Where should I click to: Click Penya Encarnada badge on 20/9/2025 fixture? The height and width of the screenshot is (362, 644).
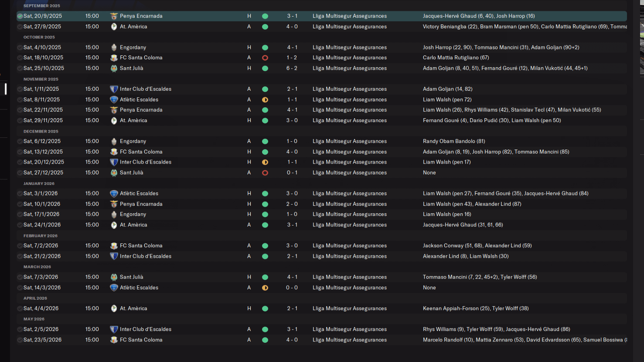(114, 16)
